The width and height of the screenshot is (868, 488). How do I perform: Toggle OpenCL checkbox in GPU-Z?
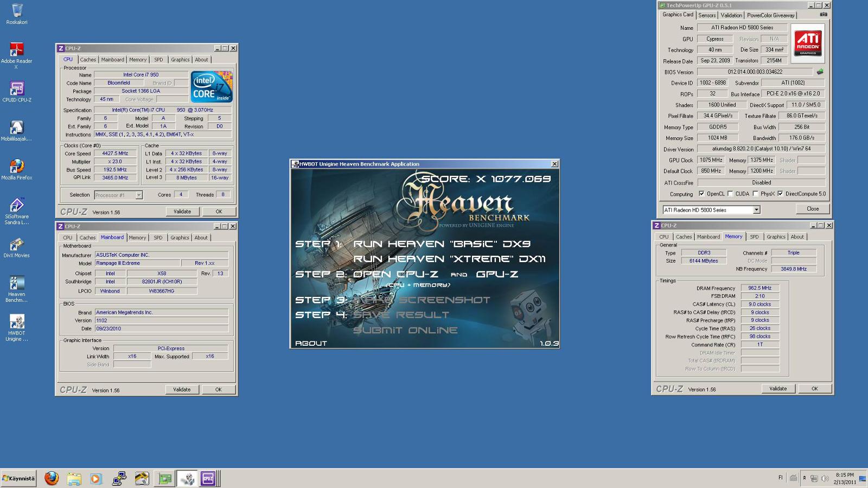coord(701,194)
